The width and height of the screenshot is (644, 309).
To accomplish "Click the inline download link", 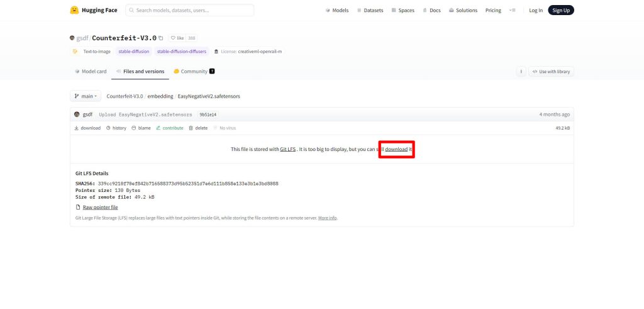I will click(396, 149).
